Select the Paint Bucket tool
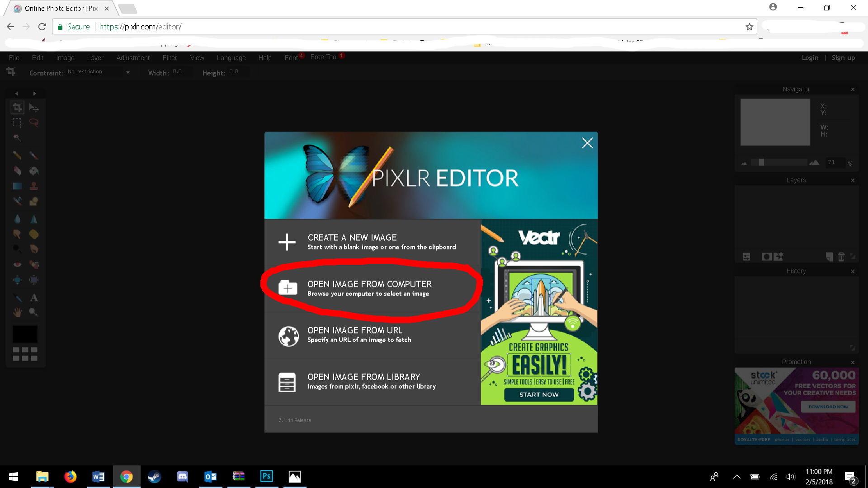Screen dimensions: 868x488 coord(34,171)
